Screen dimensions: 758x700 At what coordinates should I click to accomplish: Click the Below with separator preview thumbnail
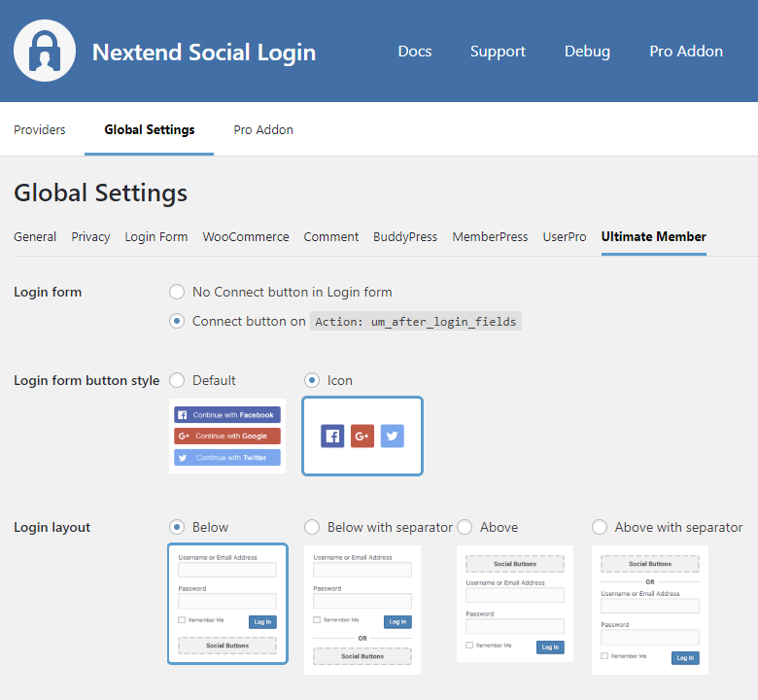point(362,610)
